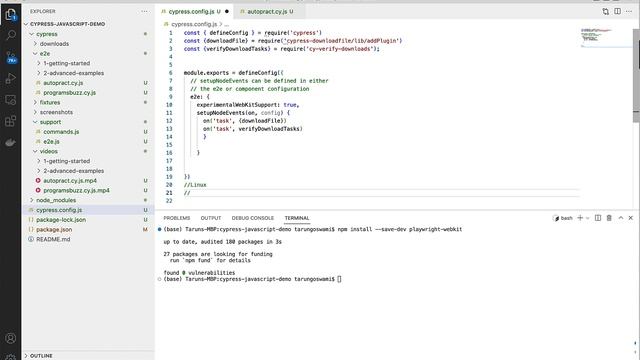Open the Accounts menu icon

tap(11, 338)
